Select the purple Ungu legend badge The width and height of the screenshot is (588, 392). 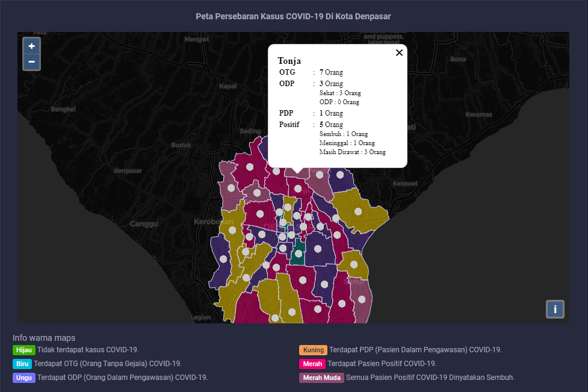[x=23, y=378]
